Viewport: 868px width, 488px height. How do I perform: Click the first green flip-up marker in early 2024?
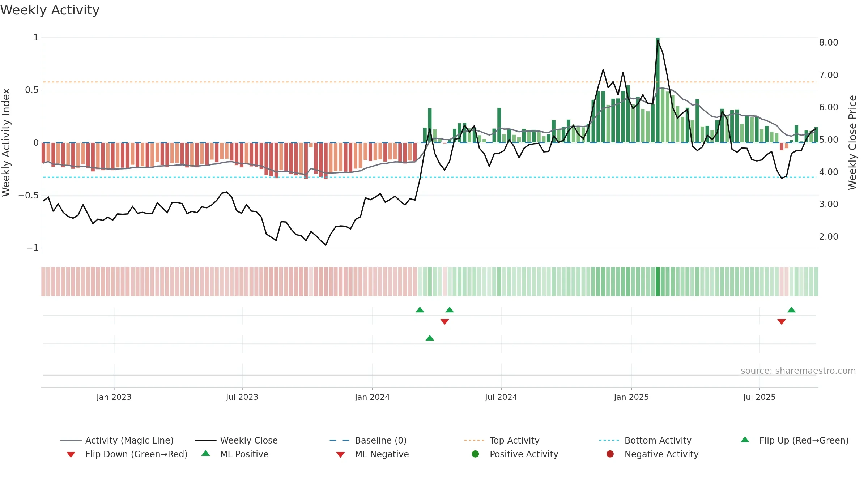pyautogui.click(x=420, y=310)
